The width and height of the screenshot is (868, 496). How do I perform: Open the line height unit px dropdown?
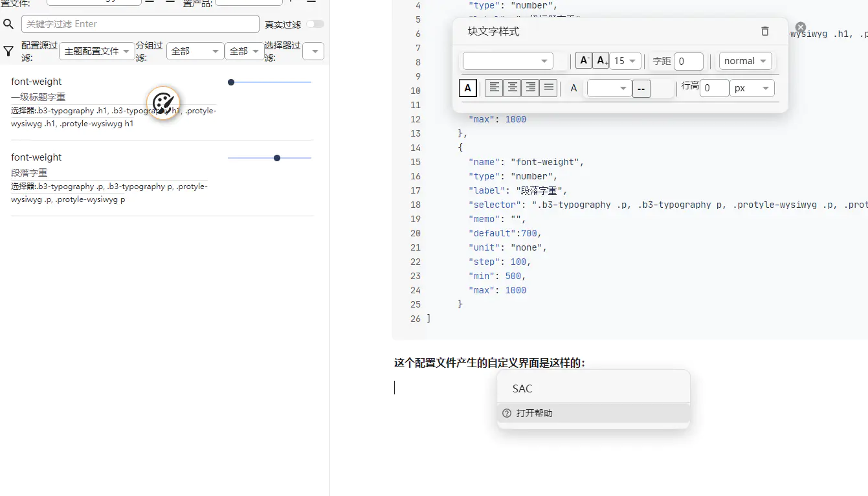[752, 88]
